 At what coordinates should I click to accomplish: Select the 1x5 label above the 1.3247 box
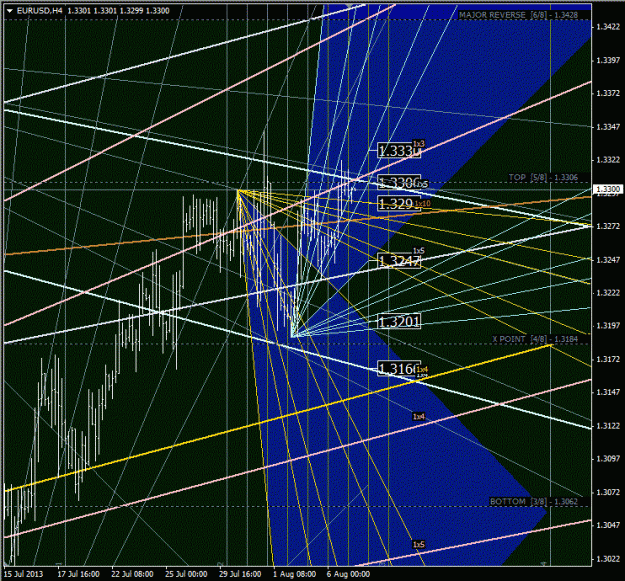(419, 251)
